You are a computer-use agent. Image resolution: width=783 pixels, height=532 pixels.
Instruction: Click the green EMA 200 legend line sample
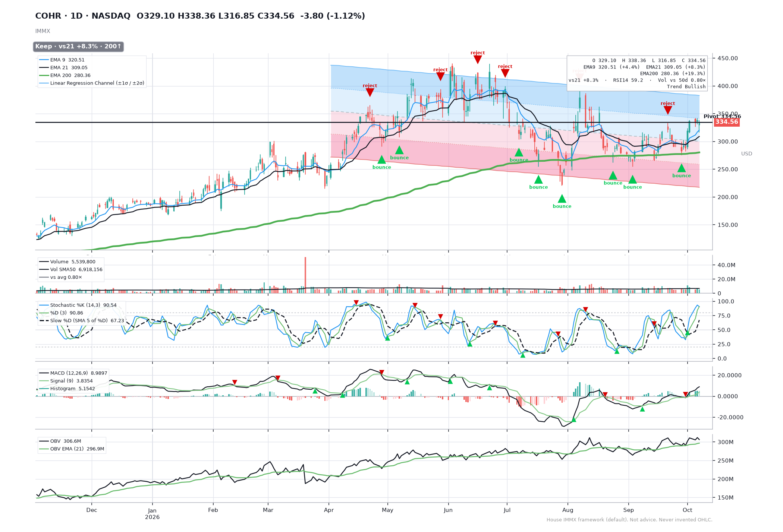click(44, 75)
